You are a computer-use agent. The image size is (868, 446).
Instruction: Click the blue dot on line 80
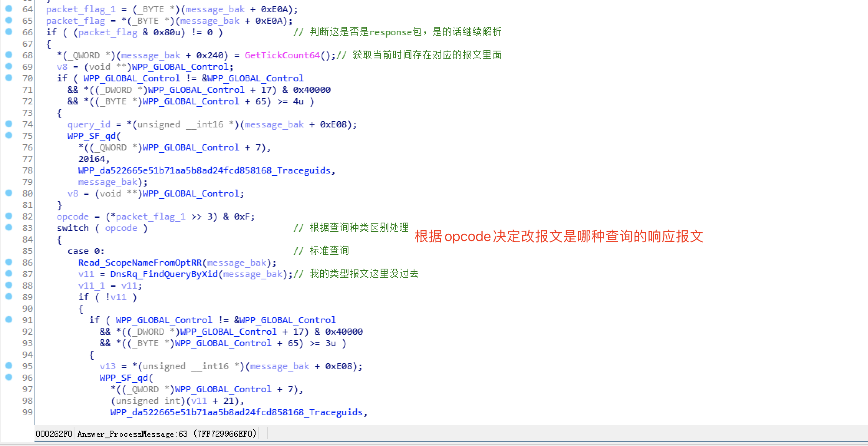pos(9,193)
